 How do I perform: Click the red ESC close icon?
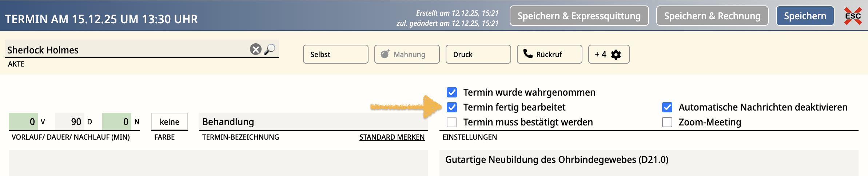pyautogui.click(x=853, y=16)
